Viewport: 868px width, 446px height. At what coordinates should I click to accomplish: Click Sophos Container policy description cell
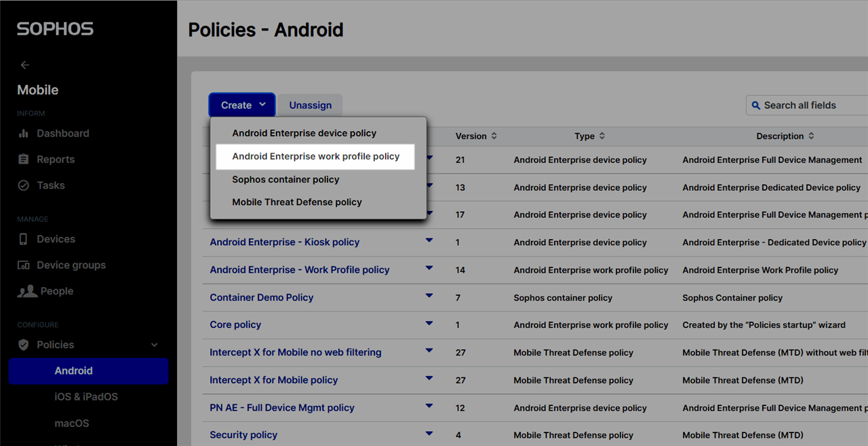732,298
